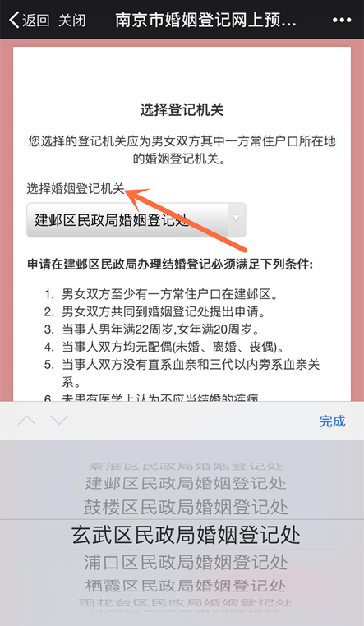
Task: Open the 建邺区民政局婚姻登记处 dropdown
Action: (136, 220)
